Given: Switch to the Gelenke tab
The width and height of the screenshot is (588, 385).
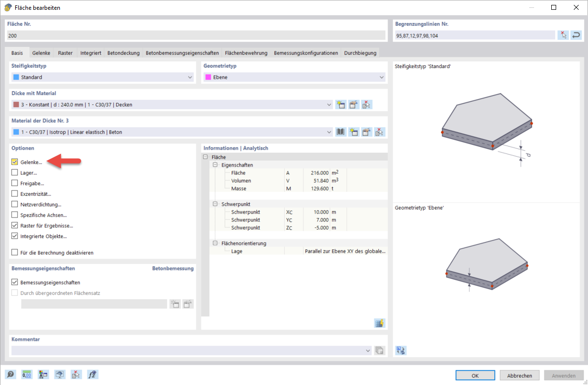Looking at the screenshot, I should pyautogui.click(x=41, y=53).
